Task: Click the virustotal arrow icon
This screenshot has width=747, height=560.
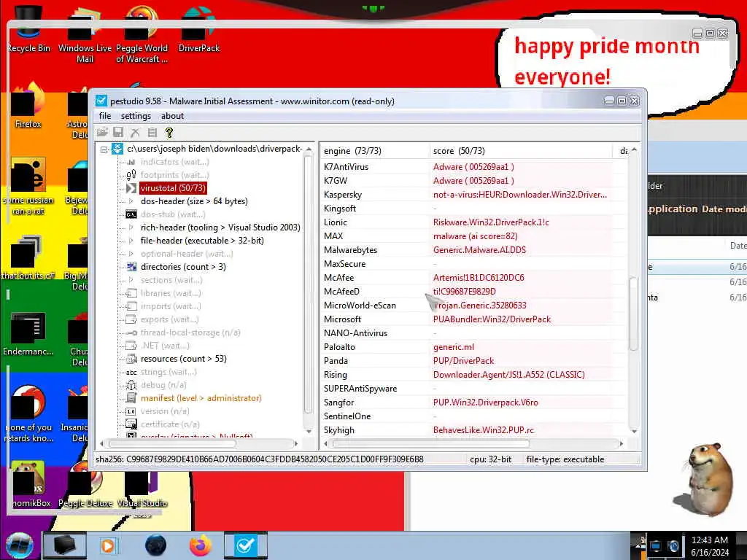Action: [x=131, y=188]
